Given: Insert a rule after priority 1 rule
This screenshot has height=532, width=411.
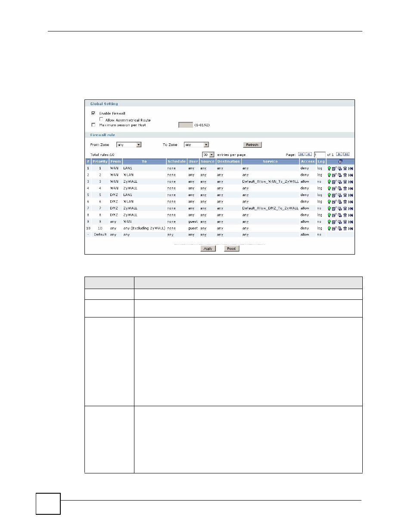Looking at the screenshot, I should pos(339,168).
